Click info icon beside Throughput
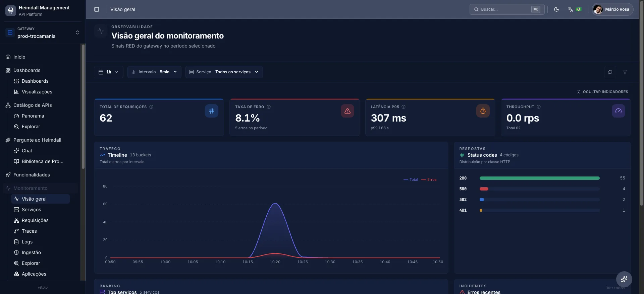The image size is (644, 294). click(539, 107)
